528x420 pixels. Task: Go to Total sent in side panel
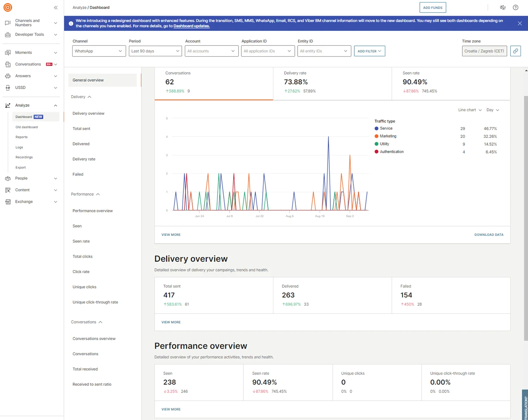[81, 128]
